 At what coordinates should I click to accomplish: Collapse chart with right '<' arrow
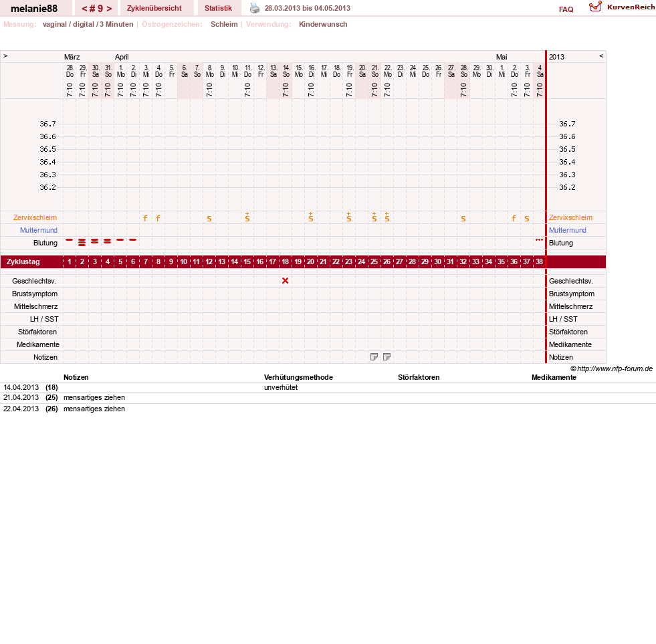click(x=601, y=56)
